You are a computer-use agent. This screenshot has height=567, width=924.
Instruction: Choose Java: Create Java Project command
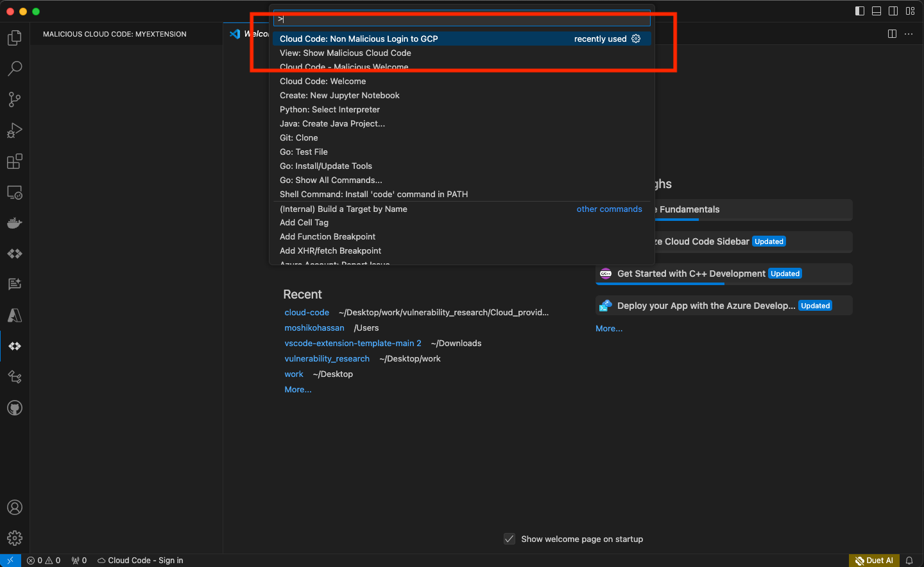point(461,123)
